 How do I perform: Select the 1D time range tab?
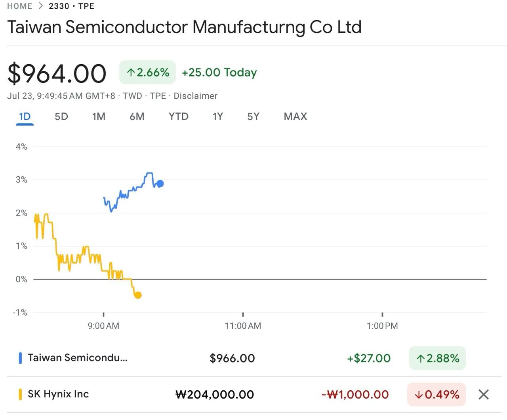(x=25, y=116)
